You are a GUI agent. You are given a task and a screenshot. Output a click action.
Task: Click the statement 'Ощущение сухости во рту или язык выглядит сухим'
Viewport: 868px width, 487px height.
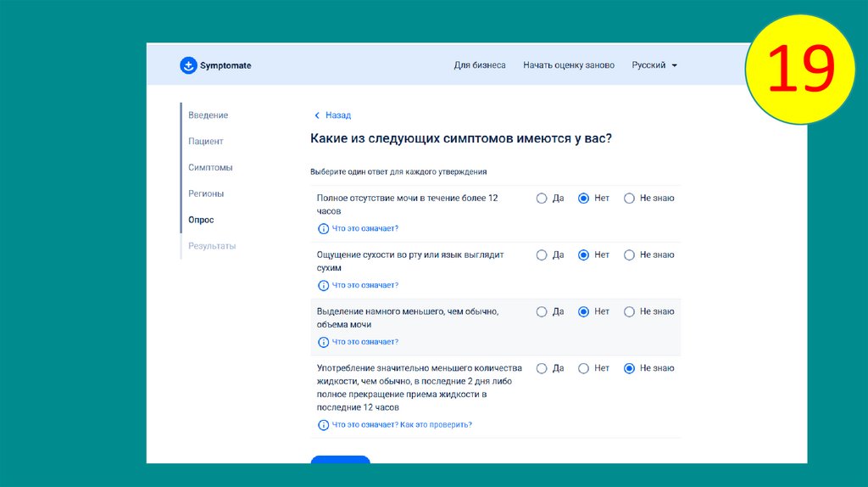[x=410, y=261]
